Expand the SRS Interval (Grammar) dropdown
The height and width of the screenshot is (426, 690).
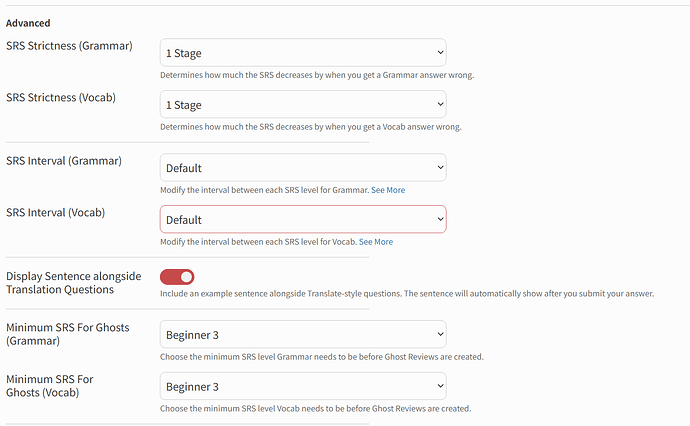[303, 168]
